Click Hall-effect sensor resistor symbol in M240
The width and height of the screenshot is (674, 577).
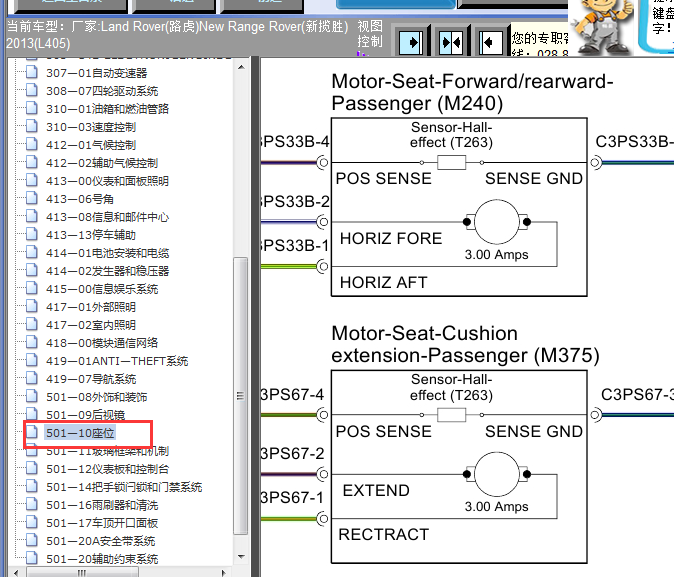tap(451, 163)
